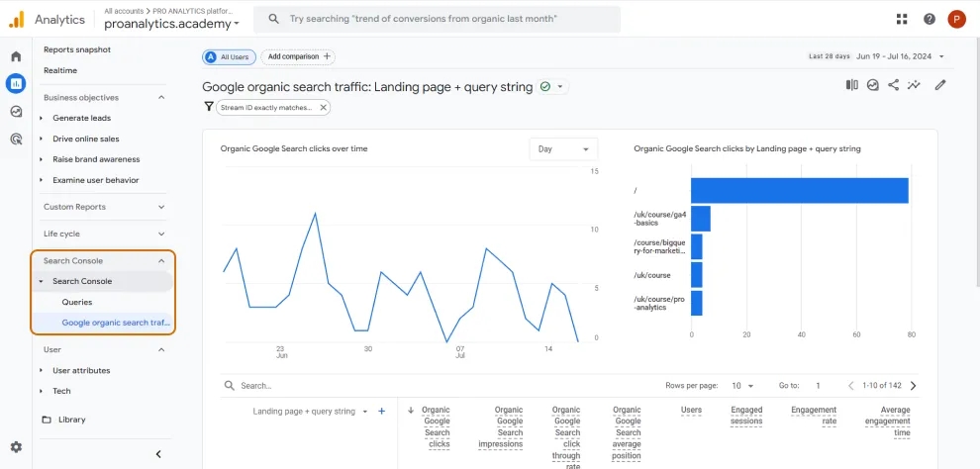The height and width of the screenshot is (469, 980).
Task: Open the Explore icon in left rail
Action: click(x=16, y=111)
